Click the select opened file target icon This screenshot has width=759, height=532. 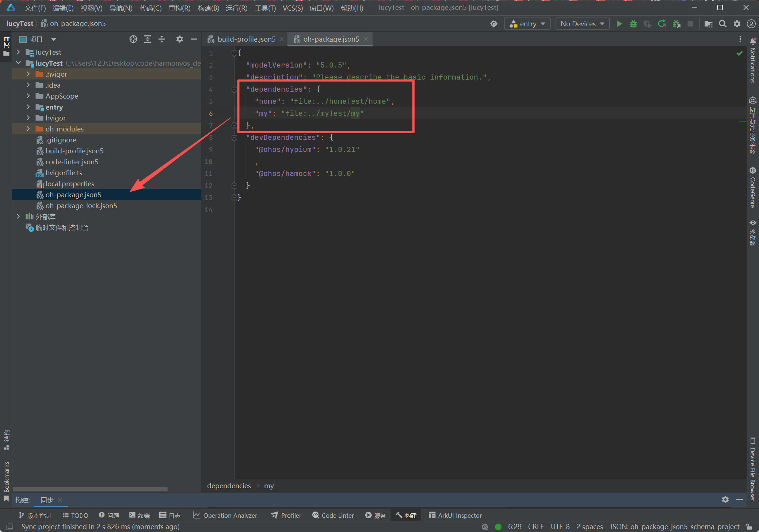[x=133, y=39]
